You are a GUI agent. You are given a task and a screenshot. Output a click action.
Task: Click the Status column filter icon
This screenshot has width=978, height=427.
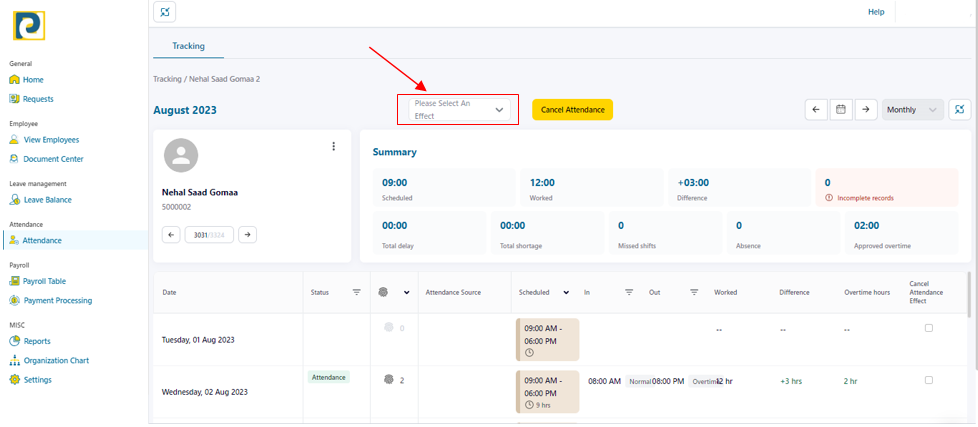[x=357, y=292]
